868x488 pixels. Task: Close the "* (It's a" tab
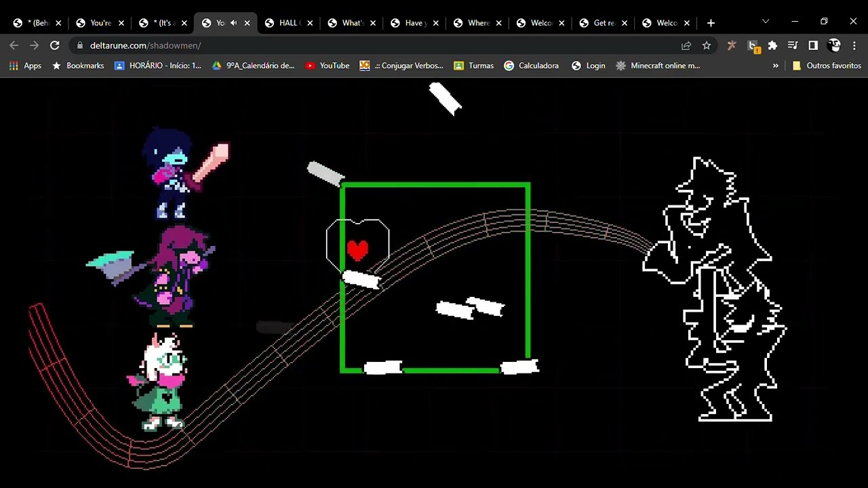point(184,23)
